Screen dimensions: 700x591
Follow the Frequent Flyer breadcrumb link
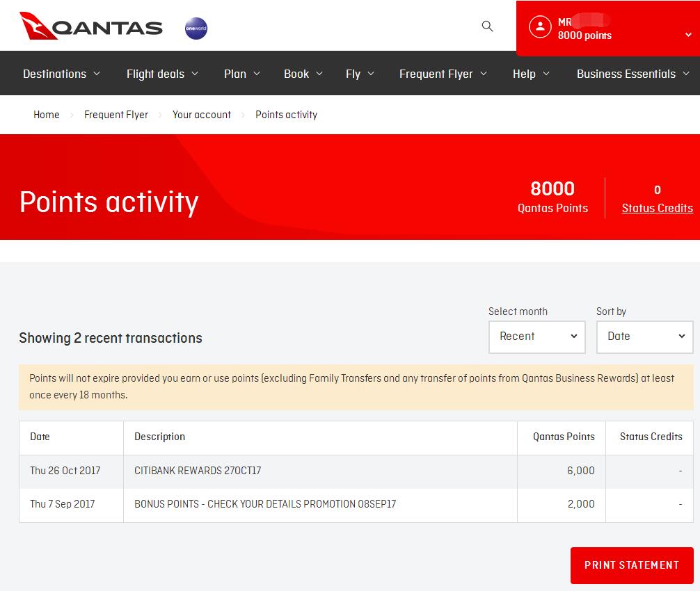click(116, 115)
